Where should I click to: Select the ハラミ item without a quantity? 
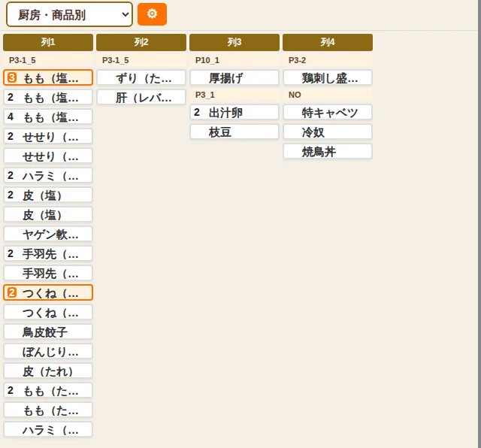click(x=48, y=430)
